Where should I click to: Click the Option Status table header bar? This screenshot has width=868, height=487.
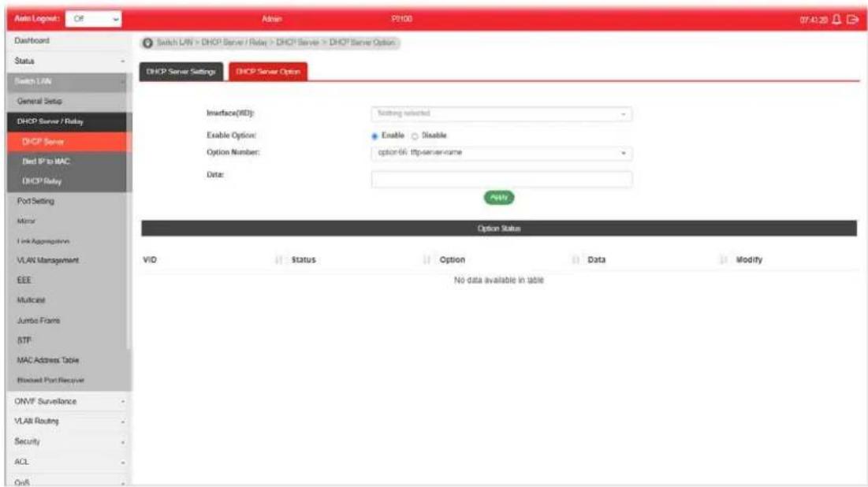click(499, 229)
